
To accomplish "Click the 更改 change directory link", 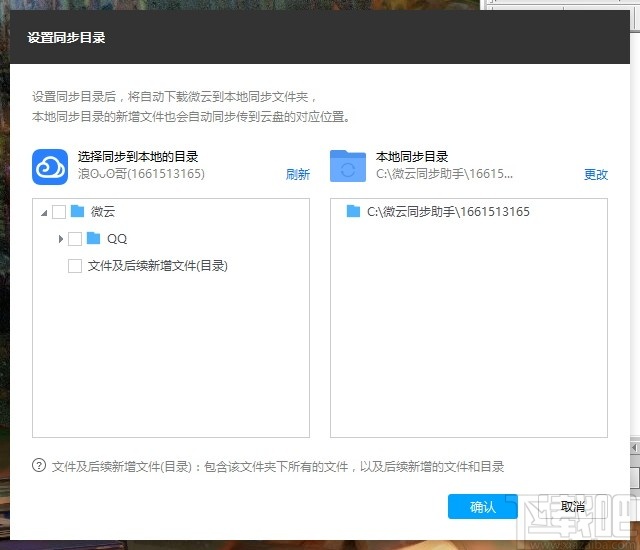I will pos(596,175).
